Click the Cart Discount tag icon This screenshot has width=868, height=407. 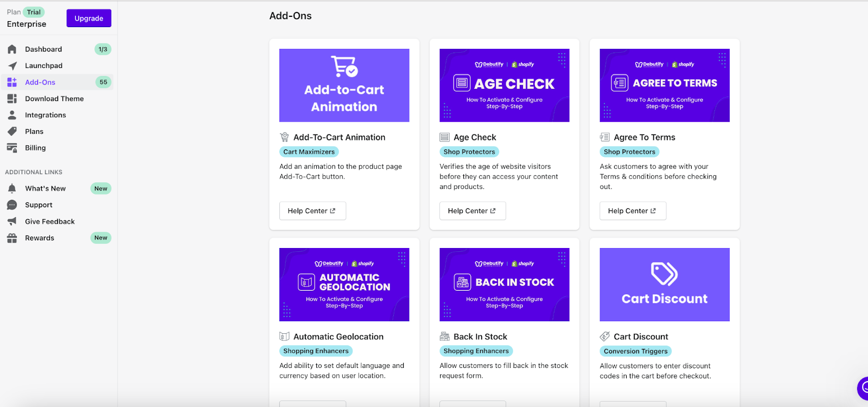coord(604,336)
